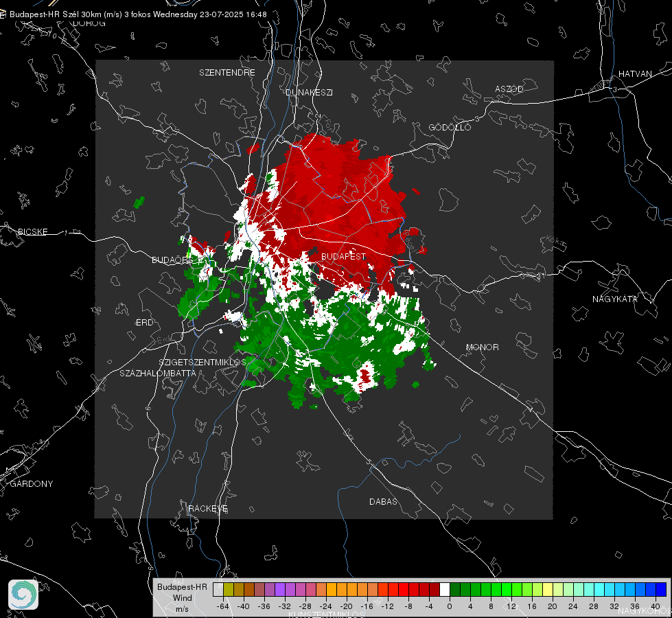672x618 pixels.
Task: Click the SZENTENDRE town label
Action: (227, 73)
